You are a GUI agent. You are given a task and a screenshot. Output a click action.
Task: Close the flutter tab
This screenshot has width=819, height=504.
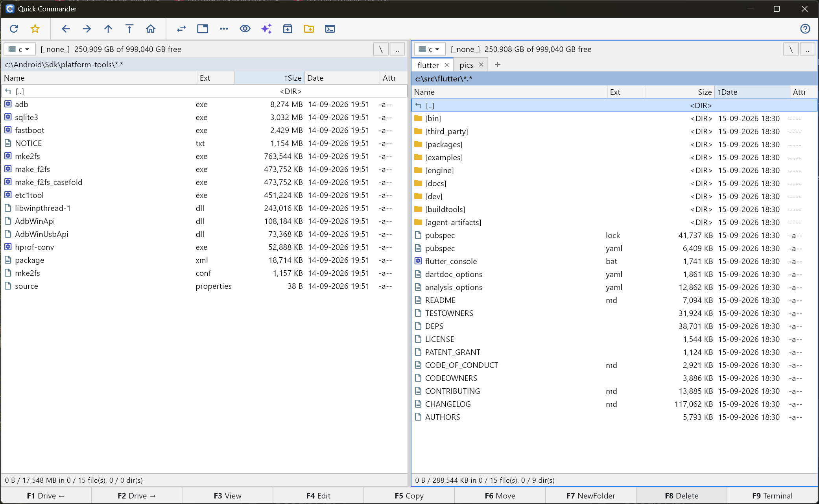point(447,65)
